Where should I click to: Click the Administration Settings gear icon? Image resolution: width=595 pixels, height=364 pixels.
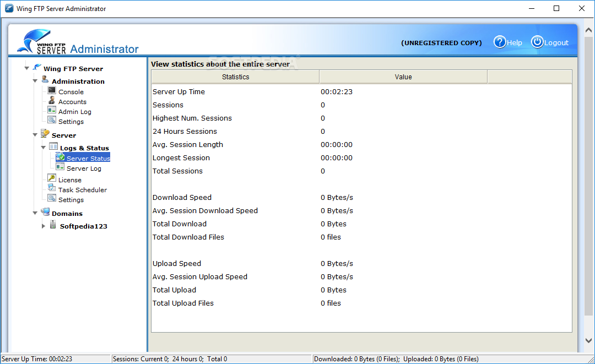(52, 120)
